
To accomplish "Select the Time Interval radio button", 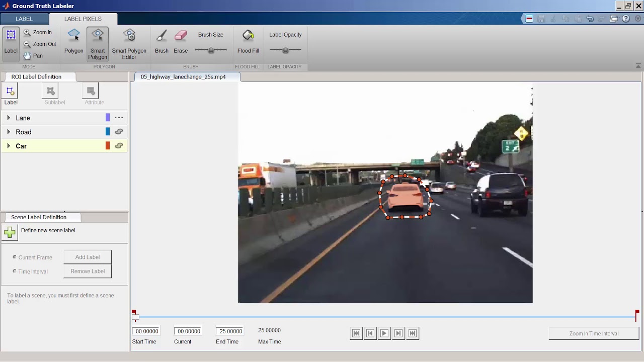I will 15,271.
